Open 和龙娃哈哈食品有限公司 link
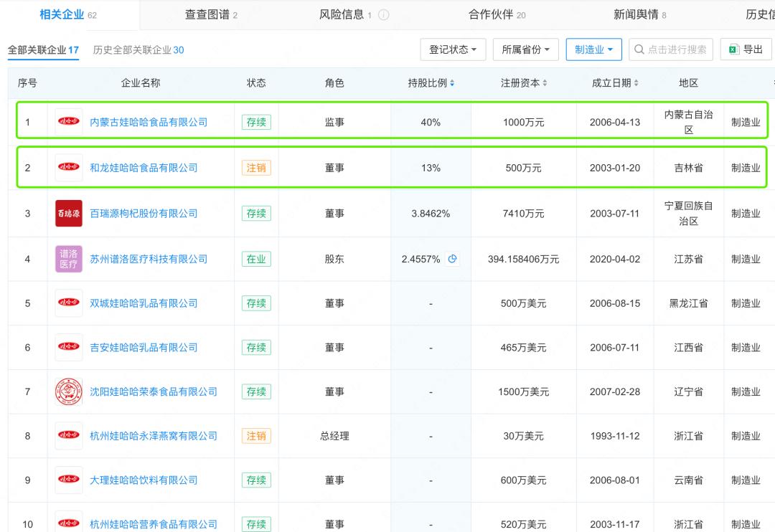775x532 pixels. pos(144,168)
